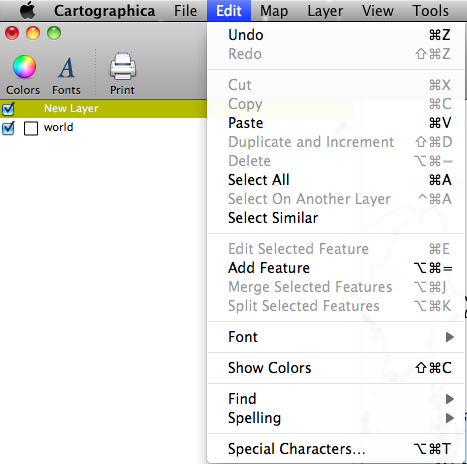The image size is (467, 464).
Task: Toggle visibility checkbox for New Layer
Action: coord(8,109)
